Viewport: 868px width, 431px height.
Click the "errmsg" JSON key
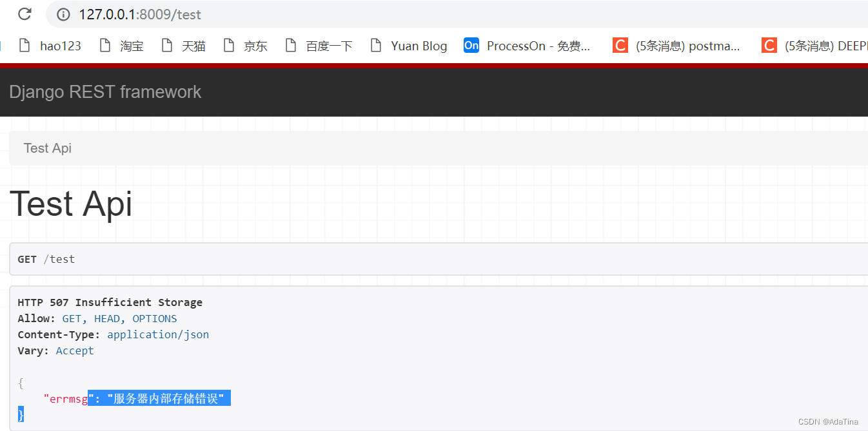pos(66,399)
